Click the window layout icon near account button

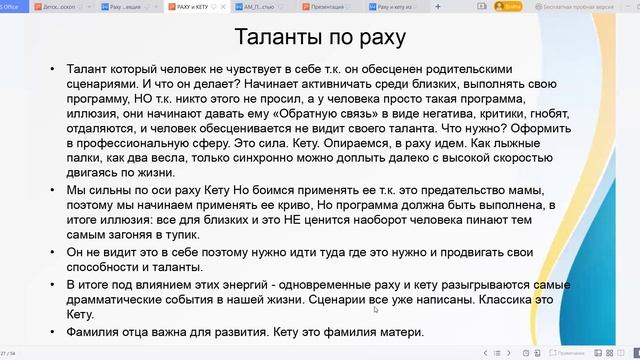[482, 7]
